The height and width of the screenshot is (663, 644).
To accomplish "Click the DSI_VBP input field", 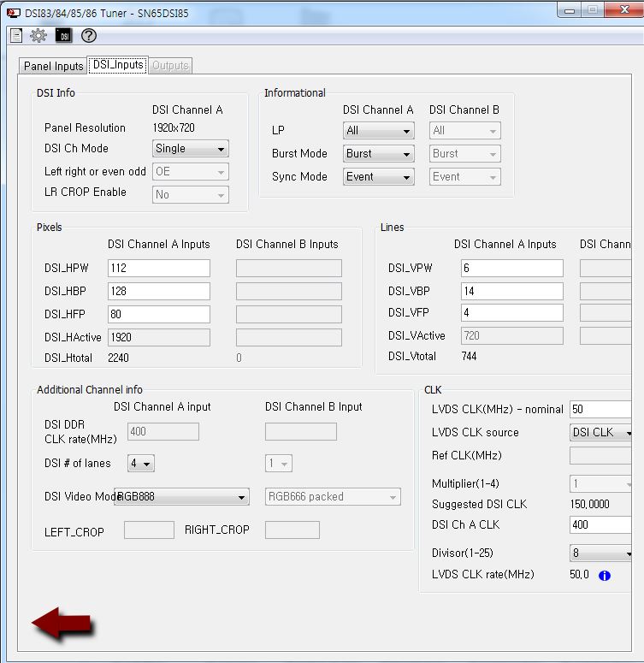I will pyautogui.click(x=512, y=292).
